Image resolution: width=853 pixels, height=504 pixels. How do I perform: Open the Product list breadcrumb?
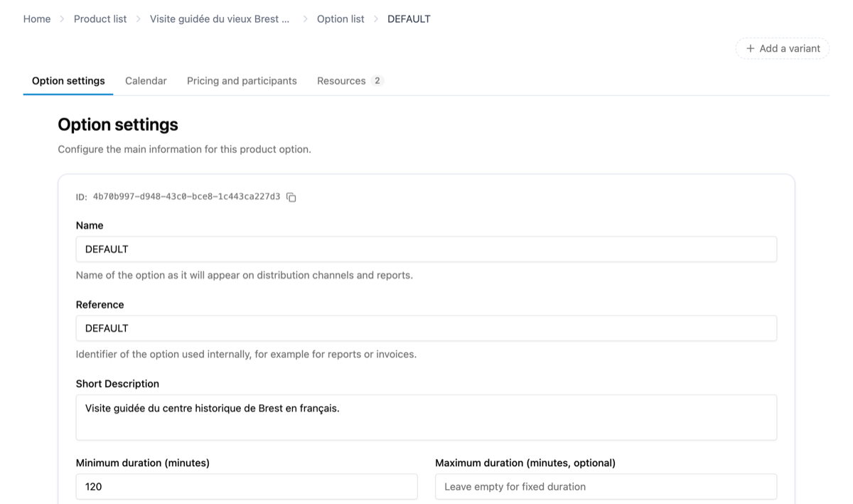tap(100, 19)
